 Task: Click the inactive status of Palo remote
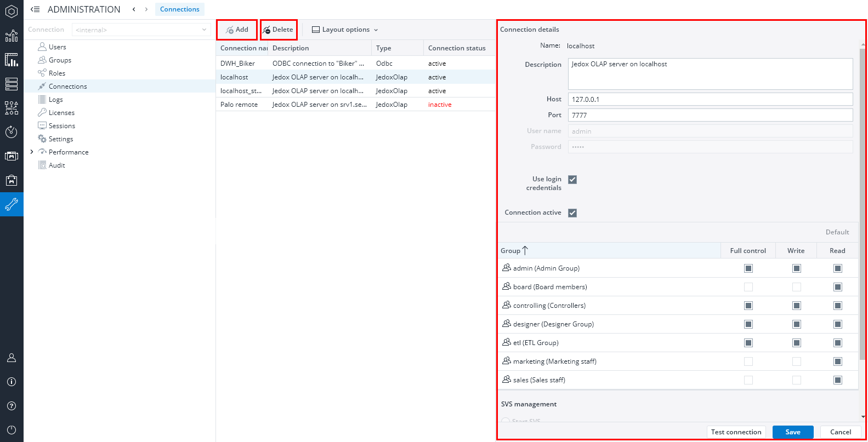pos(440,105)
